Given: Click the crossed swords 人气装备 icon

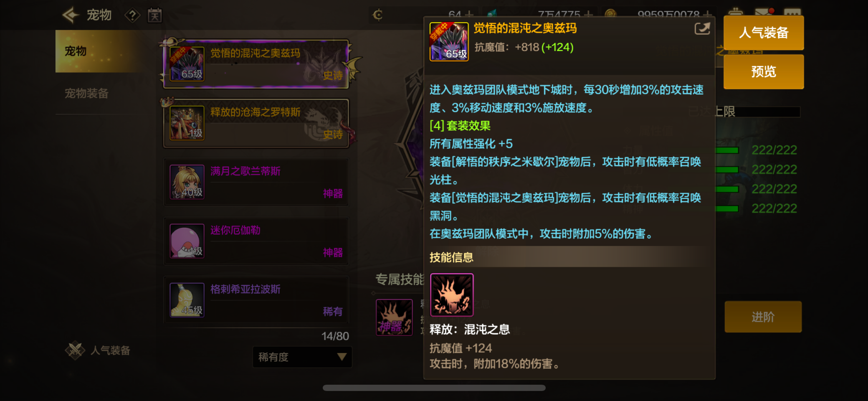Looking at the screenshot, I should [x=75, y=350].
